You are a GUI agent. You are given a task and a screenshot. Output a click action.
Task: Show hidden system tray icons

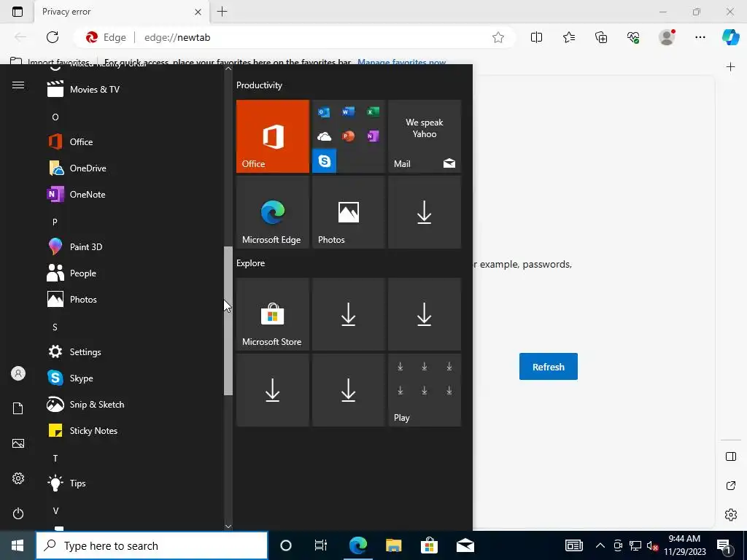click(x=600, y=545)
